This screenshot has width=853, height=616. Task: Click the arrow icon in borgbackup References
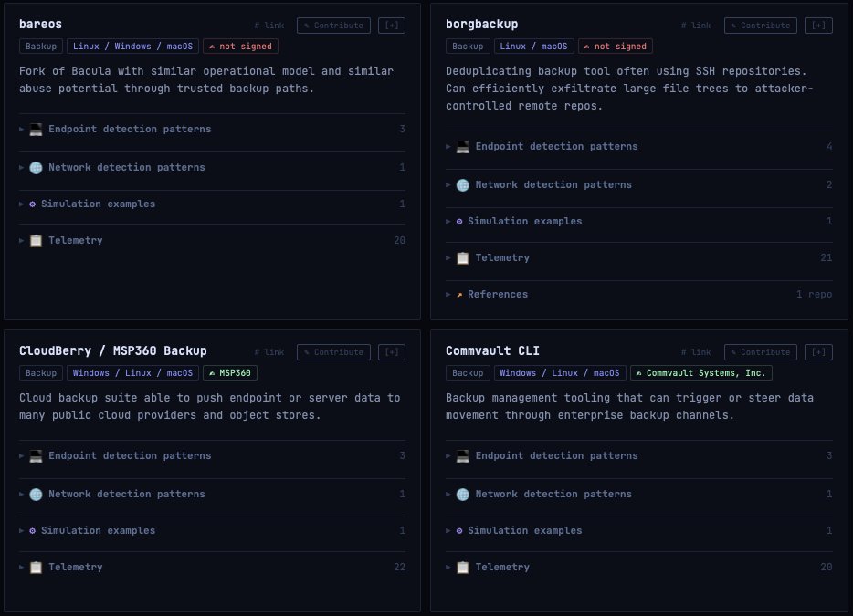[x=459, y=294]
